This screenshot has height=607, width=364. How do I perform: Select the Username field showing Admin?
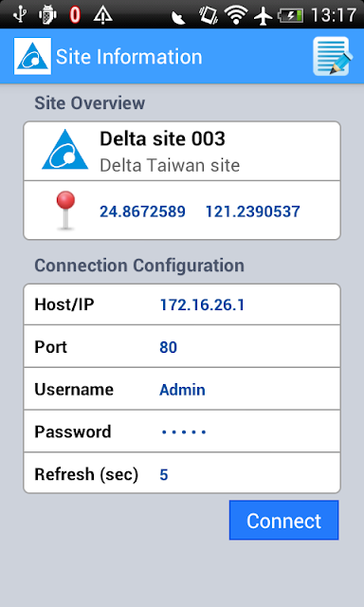tap(182, 389)
